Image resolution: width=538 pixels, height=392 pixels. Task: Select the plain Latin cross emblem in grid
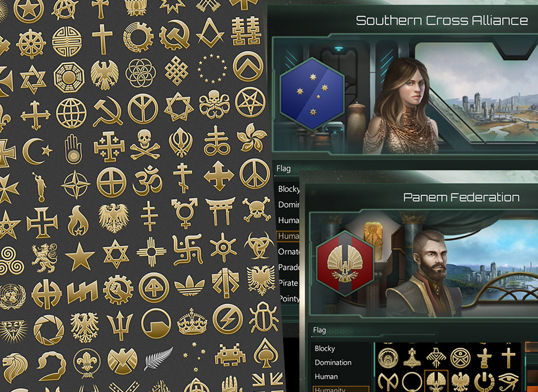pyautogui.click(x=508, y=358)
